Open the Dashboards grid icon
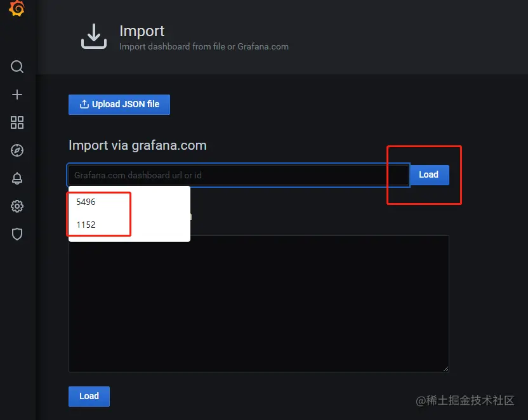 17,122
